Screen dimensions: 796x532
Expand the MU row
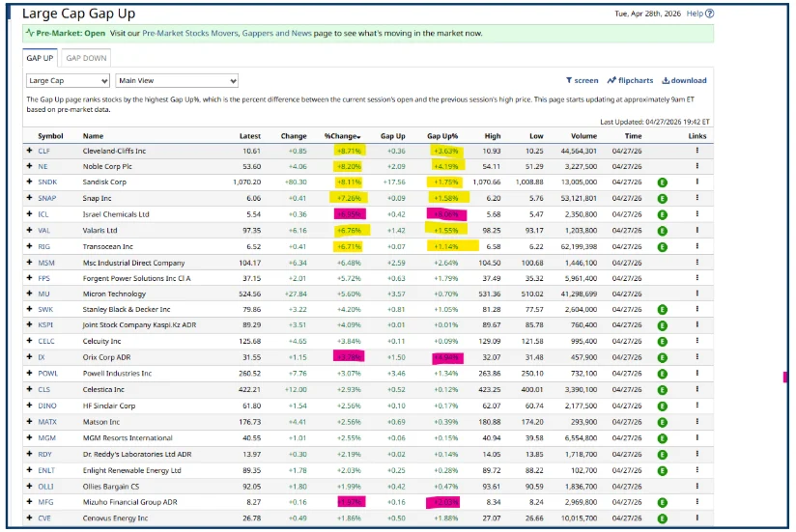[29, 294]
